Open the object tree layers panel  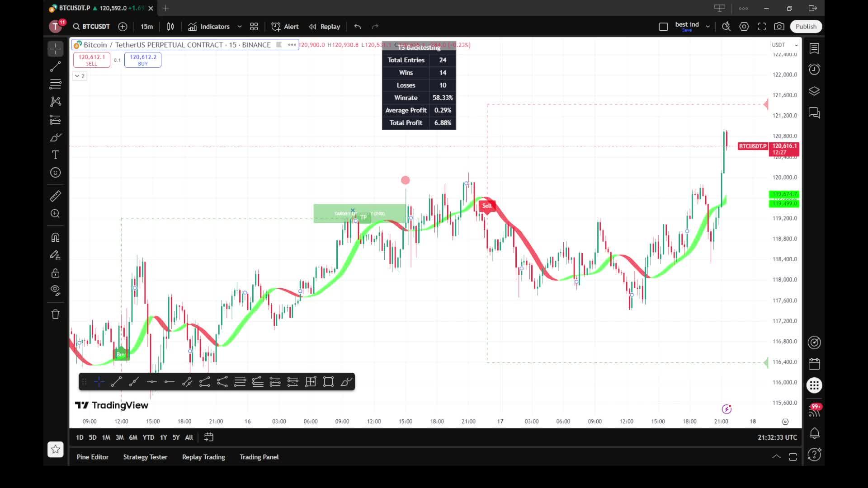tap(814, 91)
